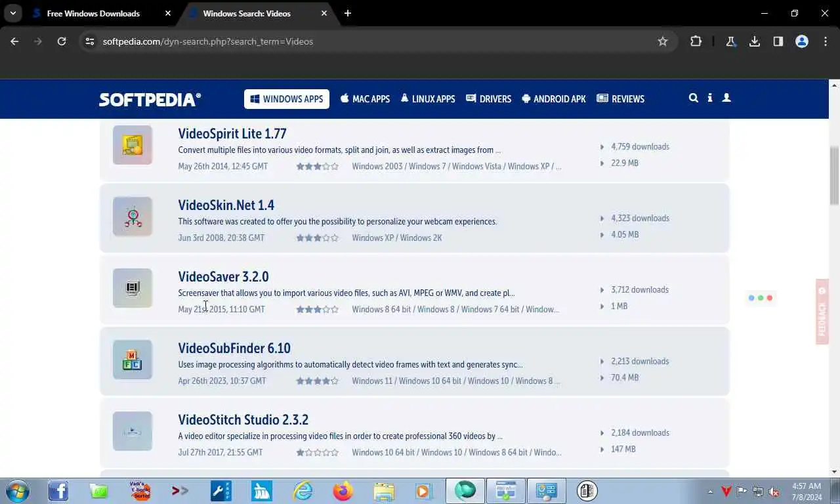The height and width of the screenshot is (504, 840).
Task: Click the info icon in Softpedia header
Action: click(710, 98)
